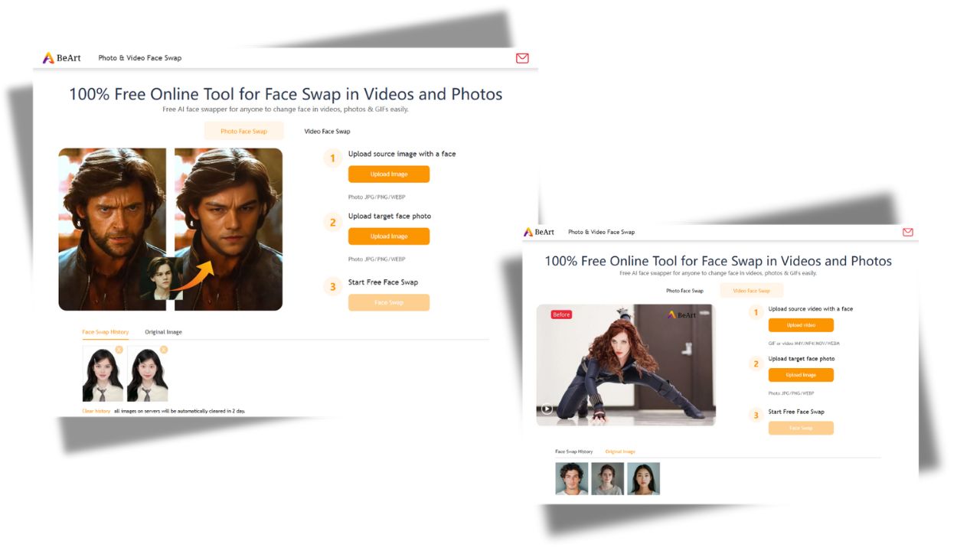Click the Face Swap button on photo page
Viewport: 980px width, 551px height.
[x=389, y=303]
